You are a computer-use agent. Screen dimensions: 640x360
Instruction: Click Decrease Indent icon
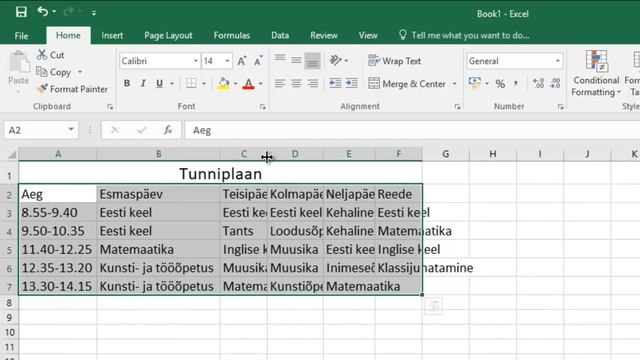[335, 83]
